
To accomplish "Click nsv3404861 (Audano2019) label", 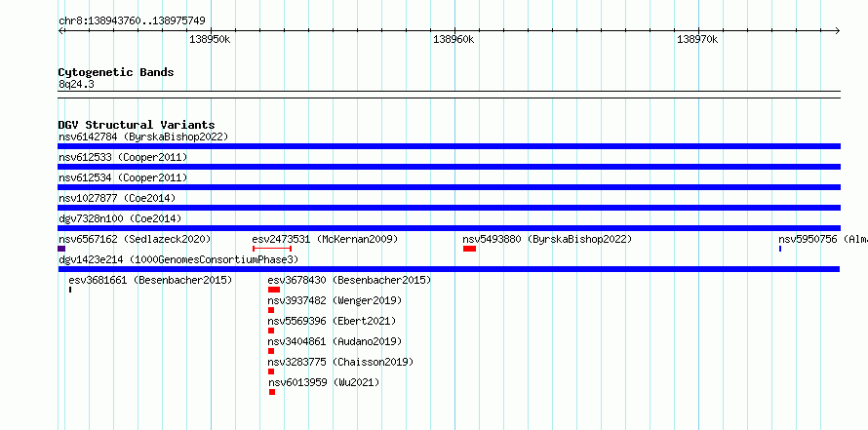I will pyautogui.click(x=335, y=341).
